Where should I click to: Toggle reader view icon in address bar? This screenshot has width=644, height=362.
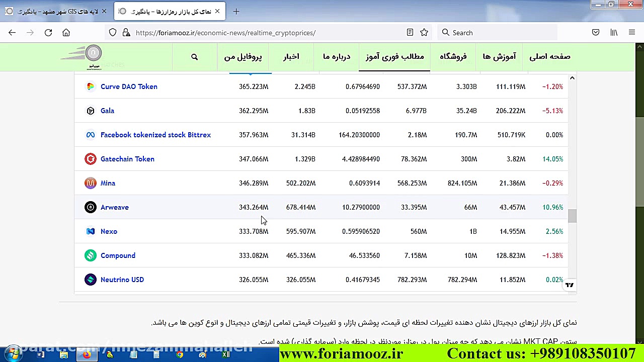tap(410, 33)
